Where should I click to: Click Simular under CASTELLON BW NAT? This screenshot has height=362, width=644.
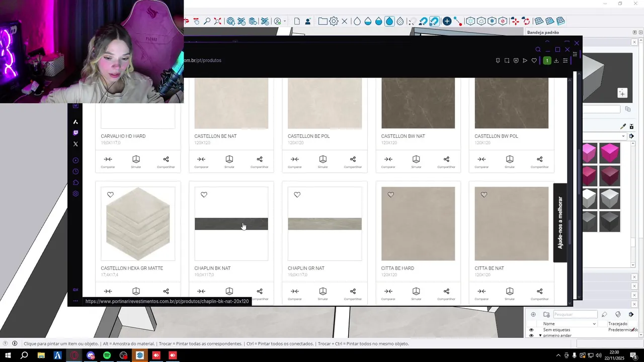tap(416, 161)
